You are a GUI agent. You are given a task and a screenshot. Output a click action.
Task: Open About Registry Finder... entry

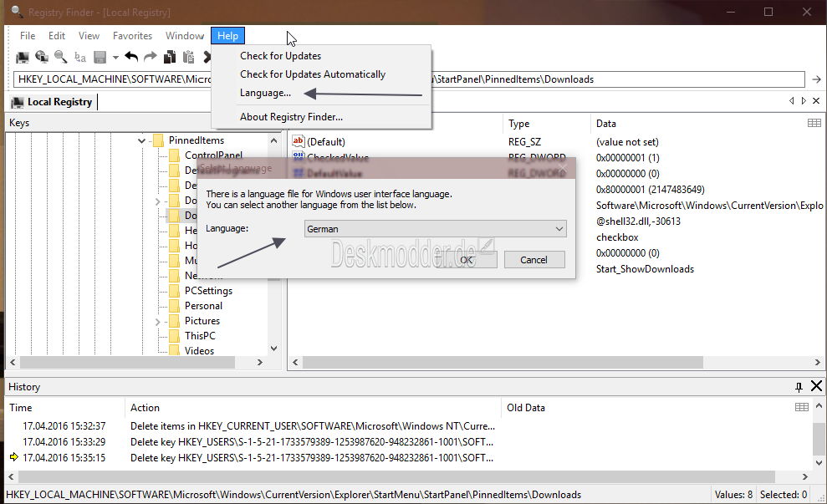[291, 117]
